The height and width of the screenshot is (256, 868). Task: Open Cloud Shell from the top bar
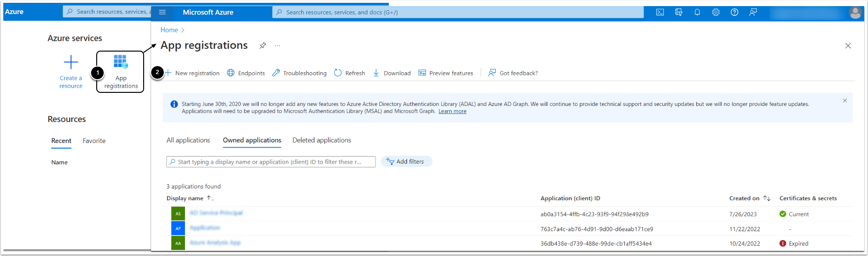click(660, 12)
